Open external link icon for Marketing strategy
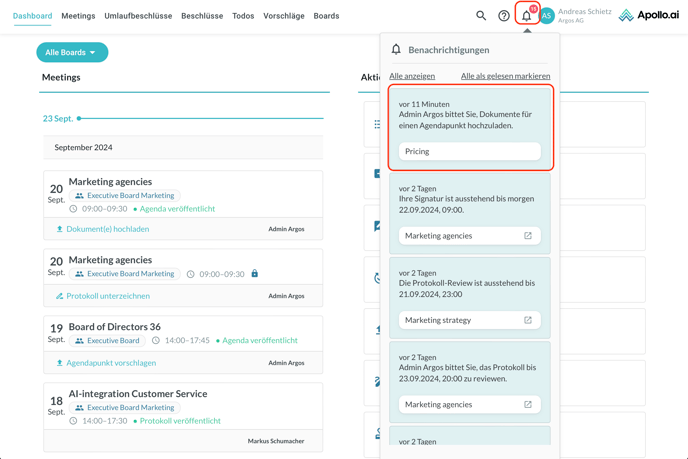Viewport: 688px width, 459px height. [x=528, y=320]
